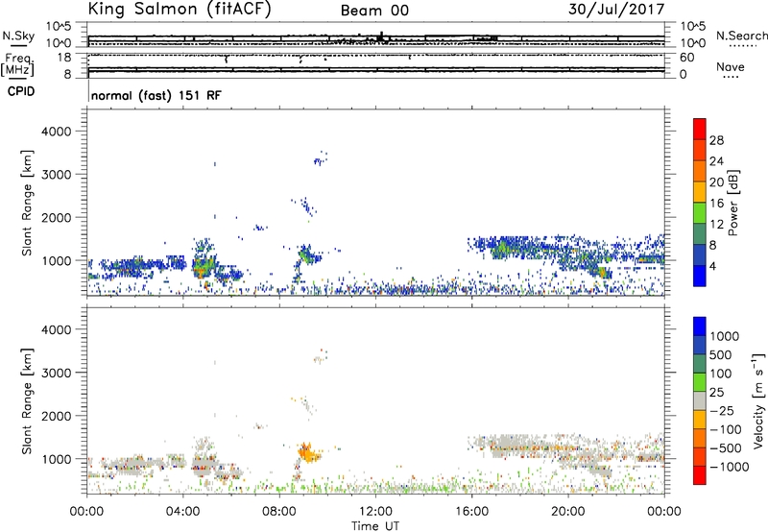Click the "4" tick on the Power color bar
The width and height of the screenshot is (768, 532).
click(713, 266)
